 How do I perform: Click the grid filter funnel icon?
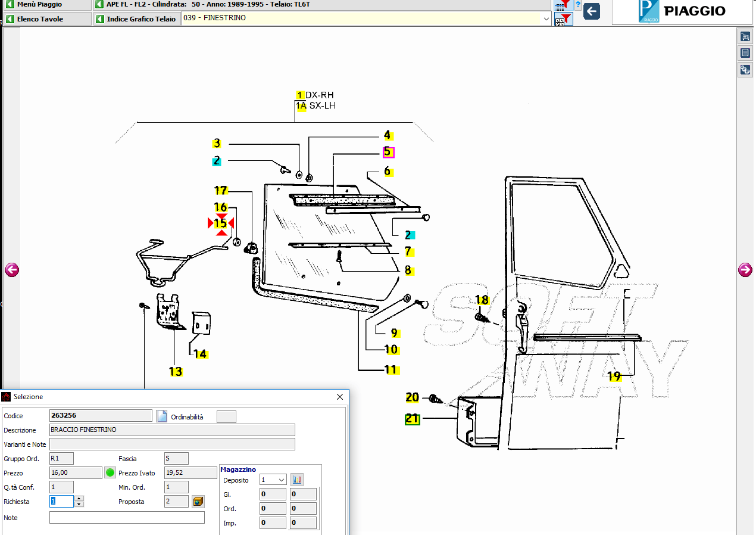click(563, 20)
